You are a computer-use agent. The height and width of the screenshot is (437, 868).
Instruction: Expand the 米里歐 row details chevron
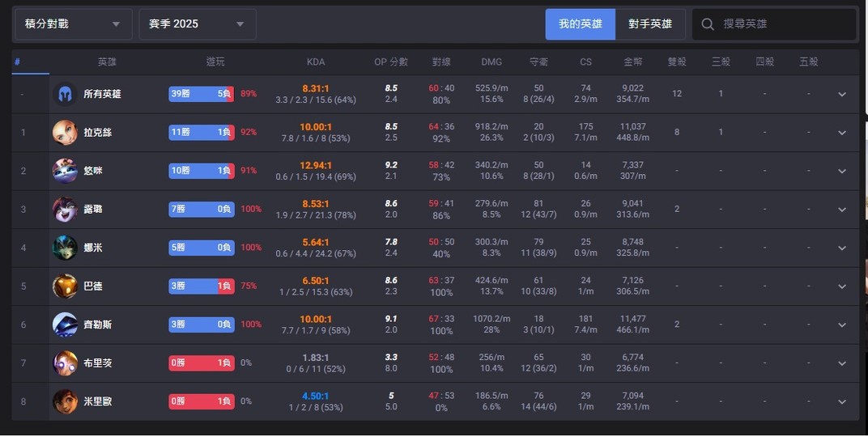click(x=842, y=402)
